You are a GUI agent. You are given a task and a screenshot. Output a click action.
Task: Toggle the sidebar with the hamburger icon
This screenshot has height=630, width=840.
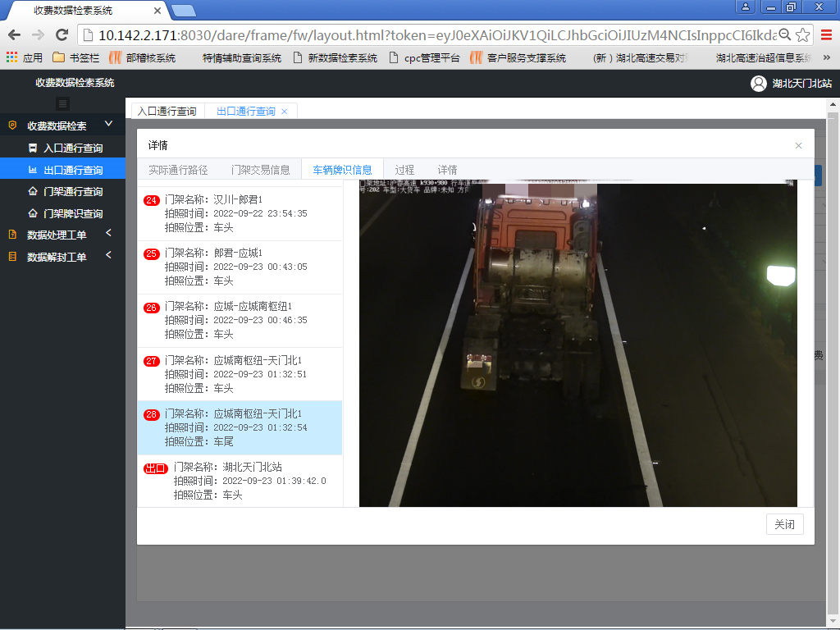(62, 104)
